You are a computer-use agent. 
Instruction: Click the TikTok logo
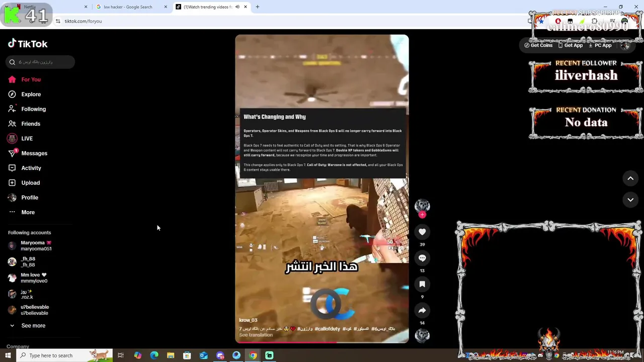click(x=28, y=44)
